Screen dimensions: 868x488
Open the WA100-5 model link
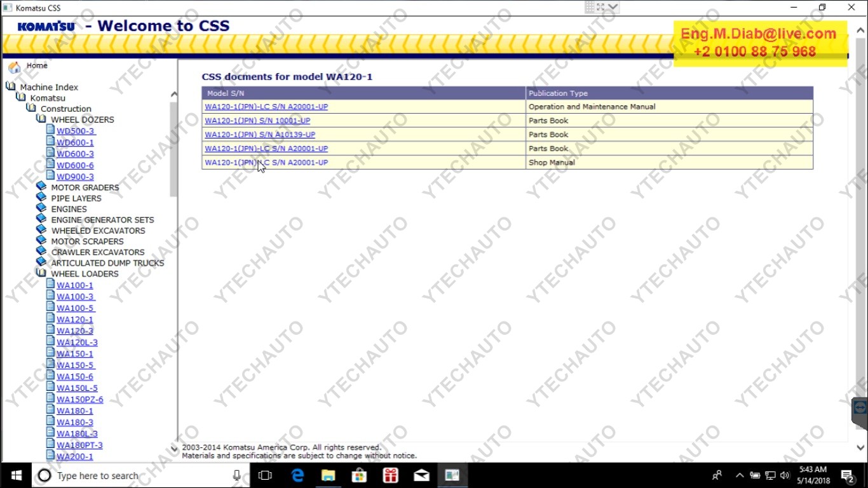tap(75, 308)
